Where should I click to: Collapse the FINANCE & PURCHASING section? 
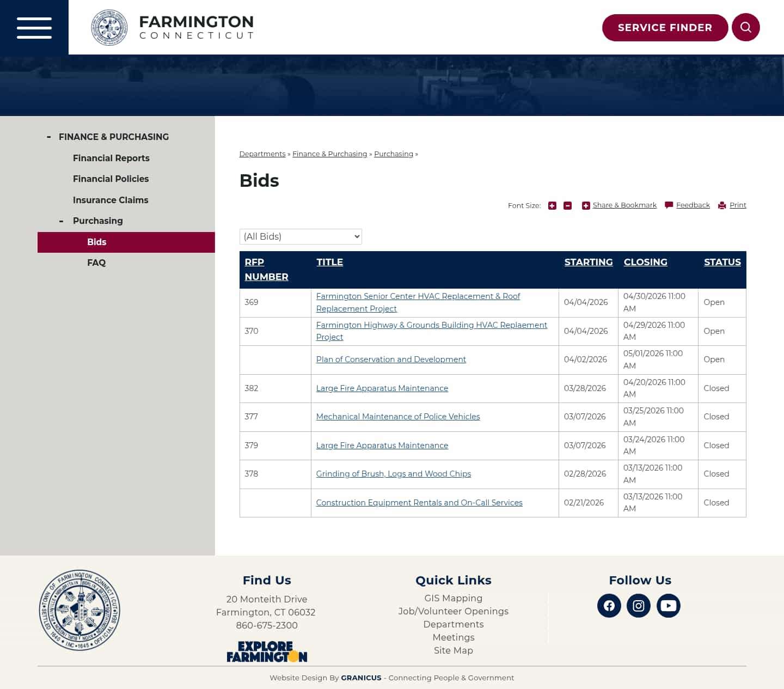tap(48, 136)
